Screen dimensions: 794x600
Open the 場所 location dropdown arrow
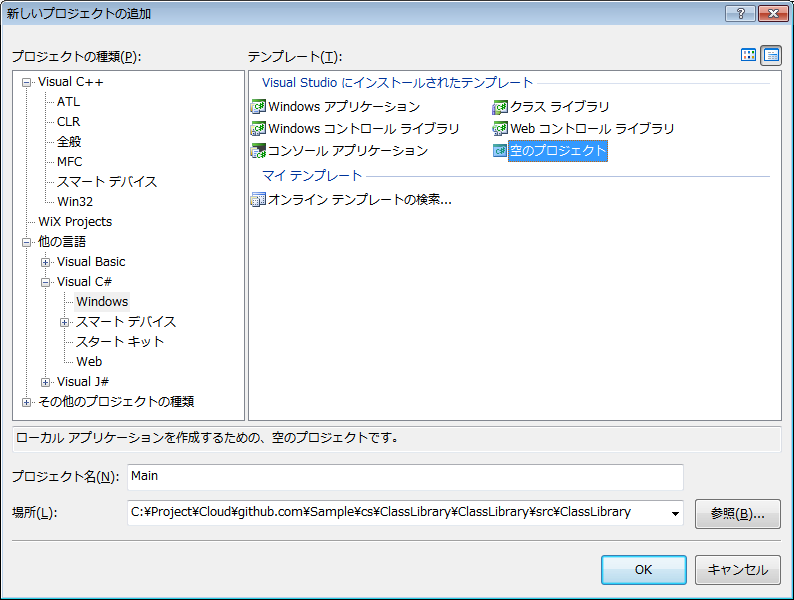675,513
